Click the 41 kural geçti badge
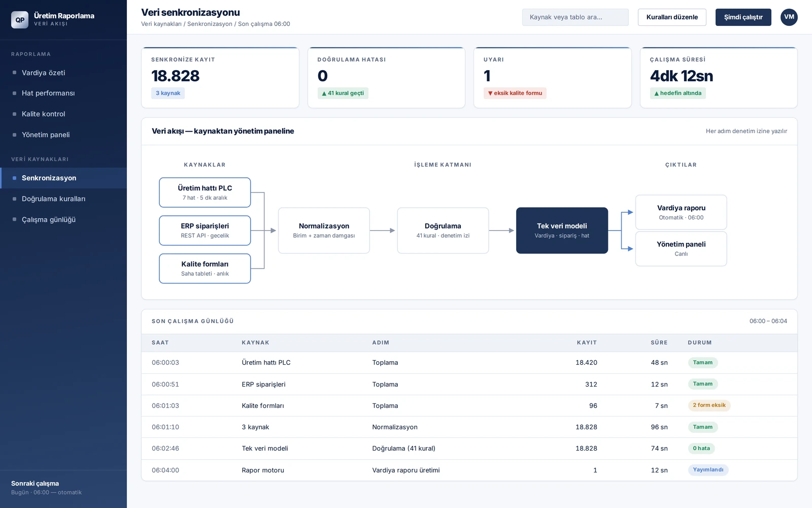812x508 pixels. coord(343,93)
